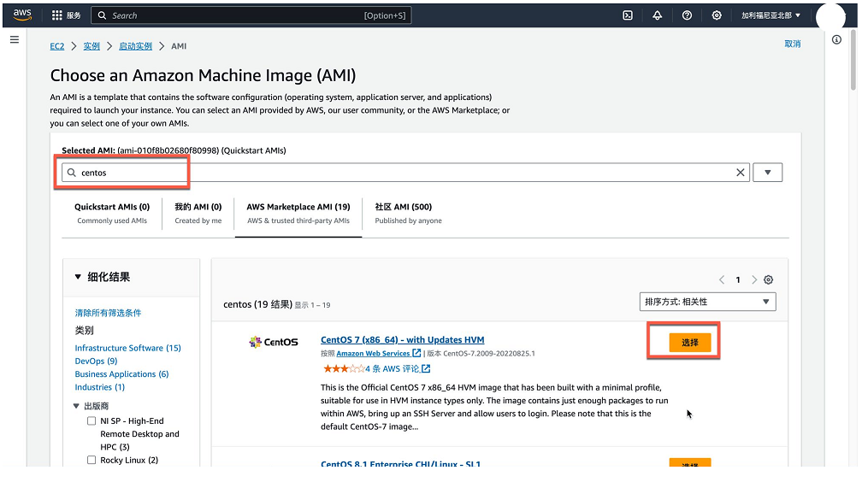Check NI SP High-End Remote Desktop publisher filter

(x=92, y=421)
